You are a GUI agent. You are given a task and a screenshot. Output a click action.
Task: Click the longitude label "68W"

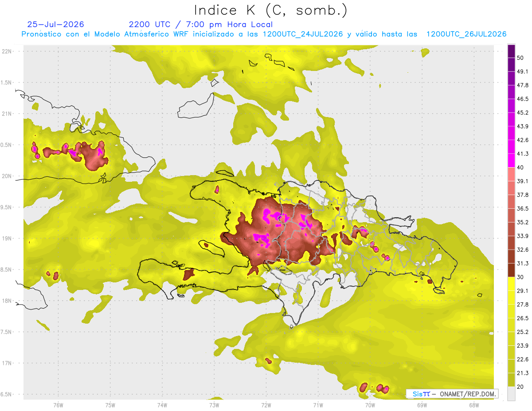click(473, 405)
